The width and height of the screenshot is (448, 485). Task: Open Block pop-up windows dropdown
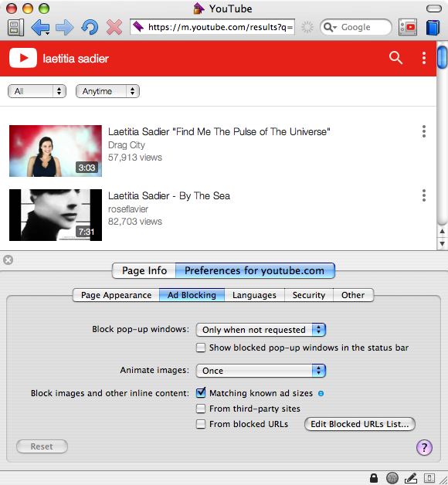[261, 330]
